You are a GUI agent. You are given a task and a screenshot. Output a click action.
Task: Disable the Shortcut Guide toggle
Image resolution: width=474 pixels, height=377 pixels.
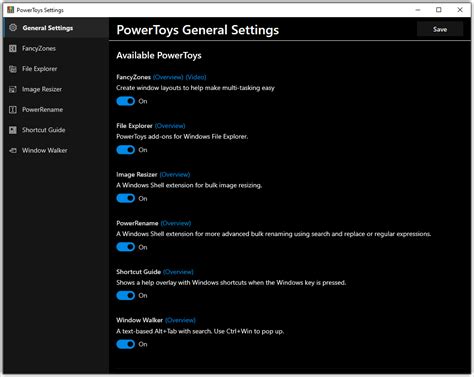click(x=126, y=295)
